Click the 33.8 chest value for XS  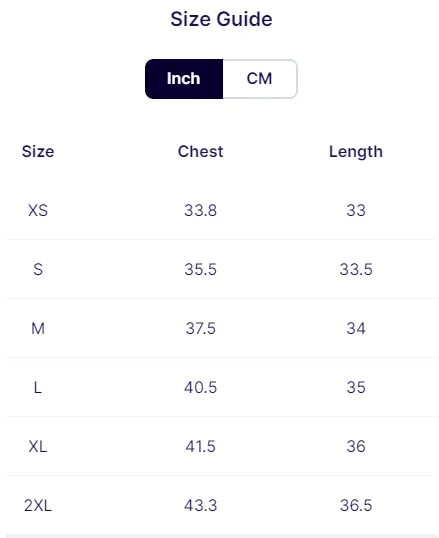coord(200,210)
